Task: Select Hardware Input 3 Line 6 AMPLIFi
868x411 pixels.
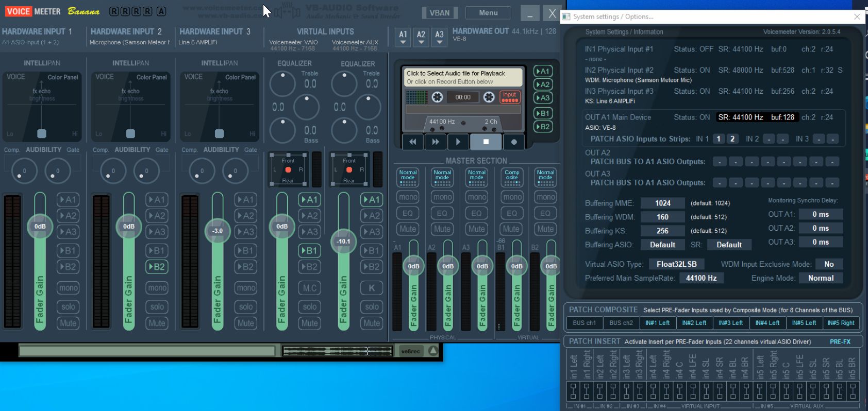Action: (197, 42)
